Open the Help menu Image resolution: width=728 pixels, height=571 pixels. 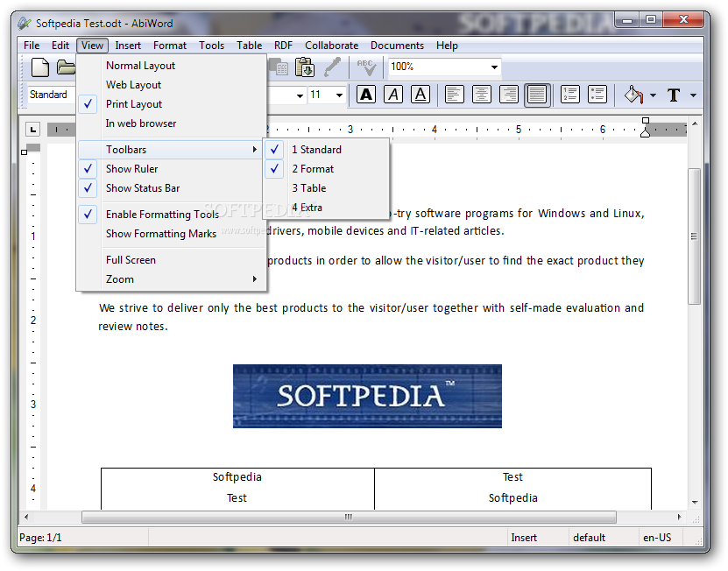point(447,46)
